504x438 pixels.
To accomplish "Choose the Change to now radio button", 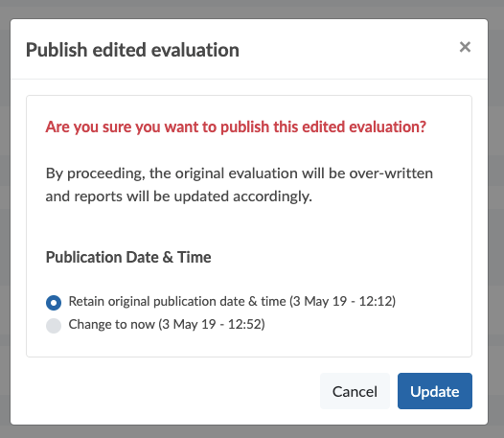I will coord(54,326).
